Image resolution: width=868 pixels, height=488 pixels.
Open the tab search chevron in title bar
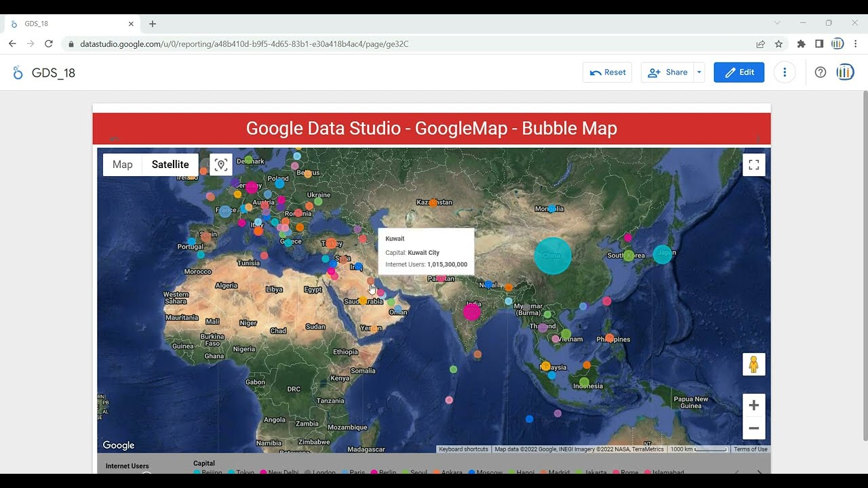[x=777, y=23]
